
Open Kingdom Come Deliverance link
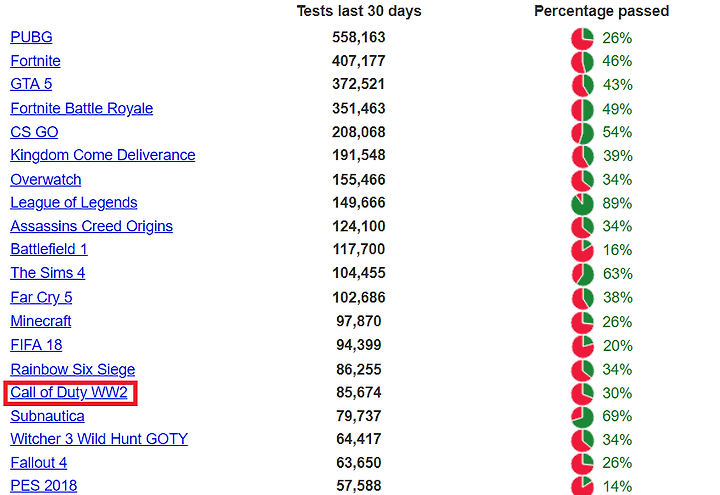click(x=103, y=155)
